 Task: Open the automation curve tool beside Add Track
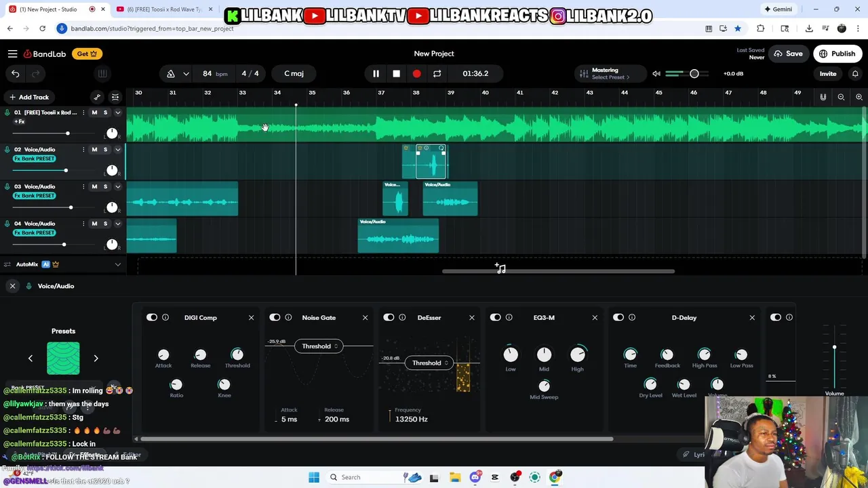point(97,97)
